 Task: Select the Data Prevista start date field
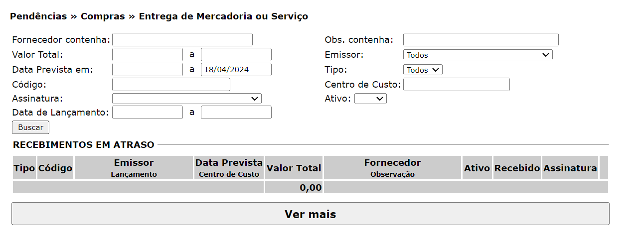click(148, 70)
